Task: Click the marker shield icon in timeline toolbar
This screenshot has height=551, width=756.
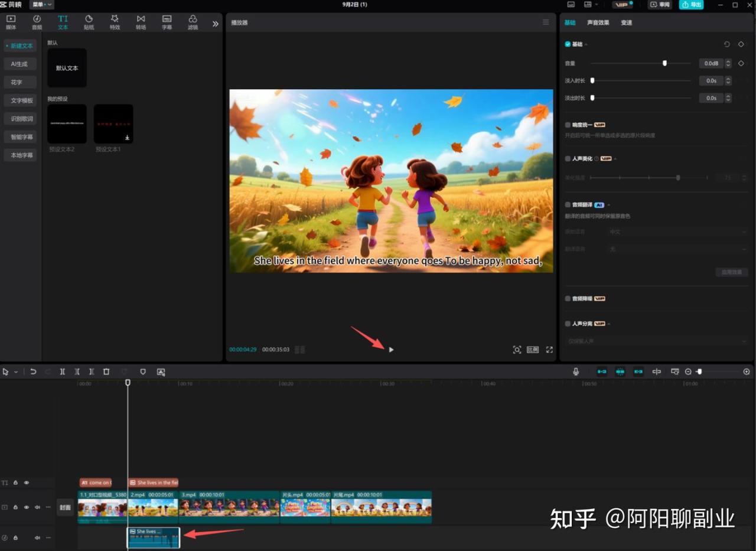Action: pyautogui.click(x=143, y=371)
